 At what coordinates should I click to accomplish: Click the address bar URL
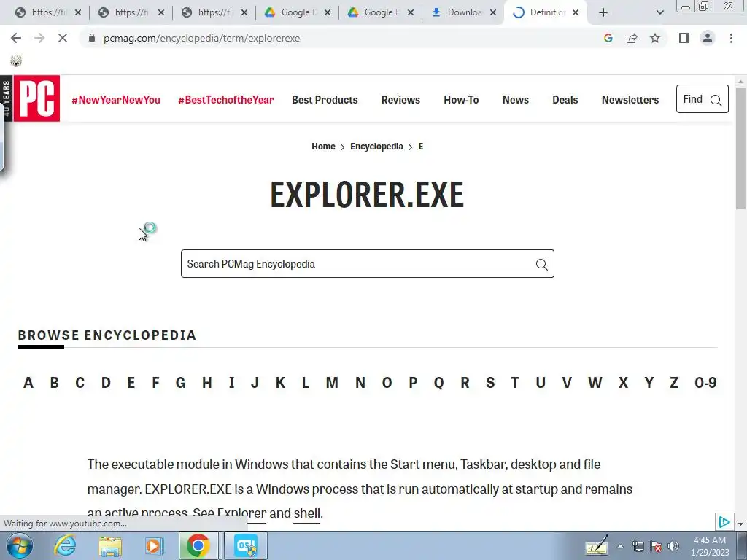coord(202,38)
